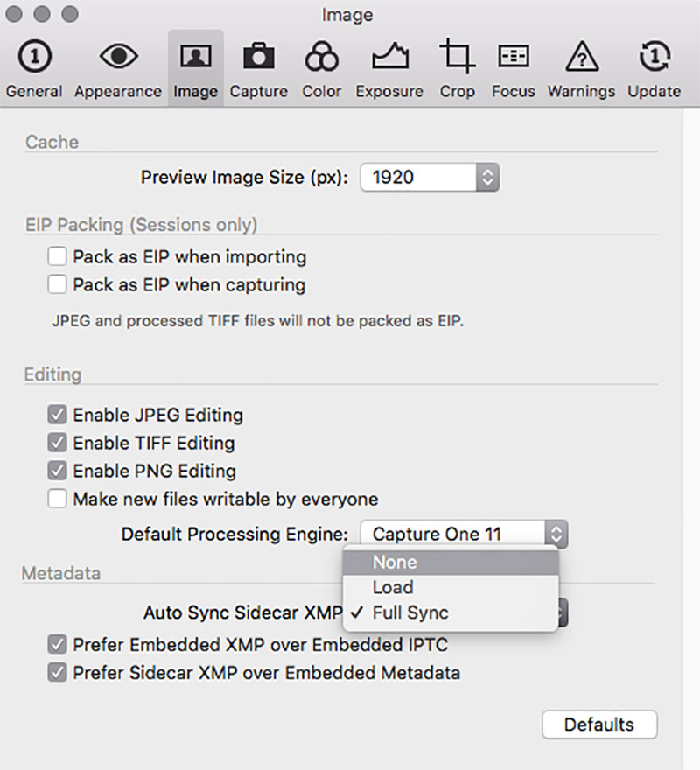
Task: Uncheck Enable TIFF Editing
Action: coord(58,443)
